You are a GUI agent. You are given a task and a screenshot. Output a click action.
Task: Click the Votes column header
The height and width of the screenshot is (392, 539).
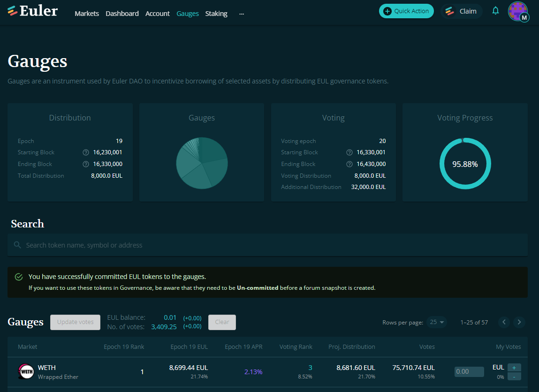(427, 347)
